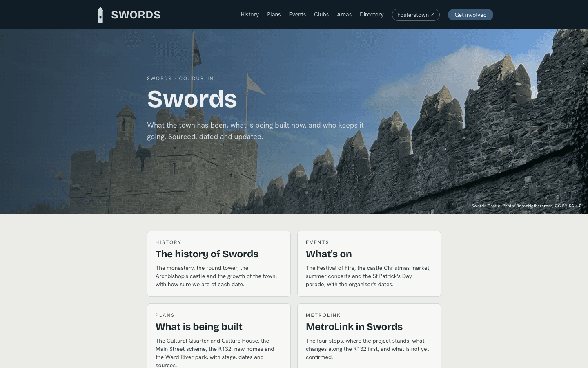Viewport: 588px width, 368px height.
Task: Open the BaronNethercross photo credit link
Action: (x=534, y=206)
